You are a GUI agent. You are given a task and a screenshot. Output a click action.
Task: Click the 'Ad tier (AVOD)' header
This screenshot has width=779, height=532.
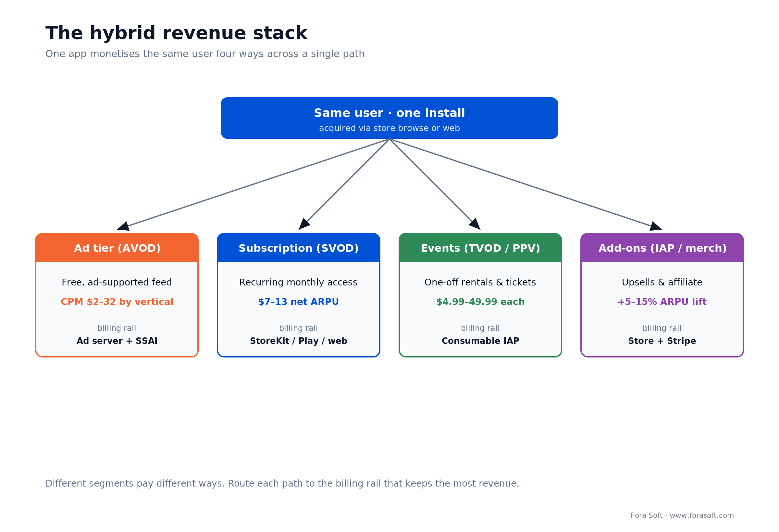click(x=117, y=248)
